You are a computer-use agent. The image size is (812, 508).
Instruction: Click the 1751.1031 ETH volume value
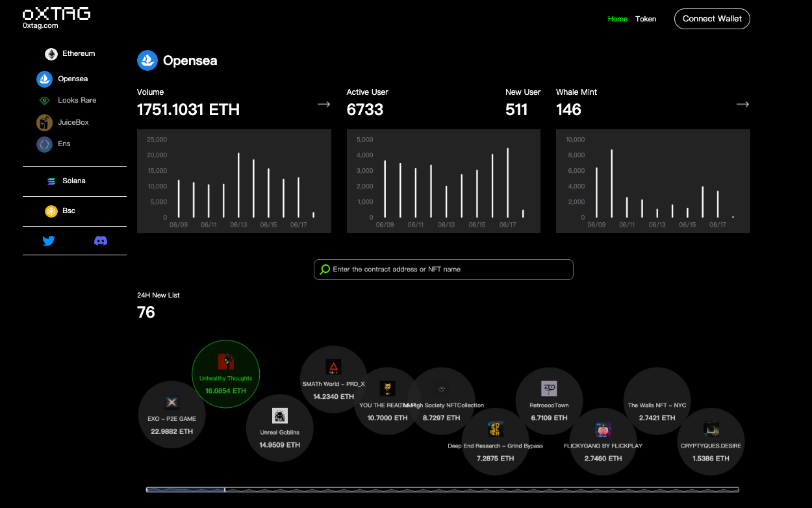[x=188, y=110]
